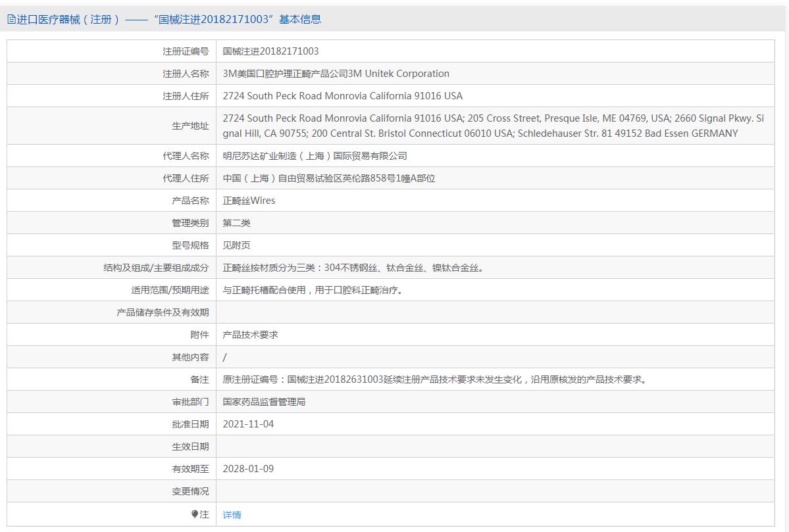Select management category value 第二类
Viewport: 789px width, 532px height.
pos(236,223)
